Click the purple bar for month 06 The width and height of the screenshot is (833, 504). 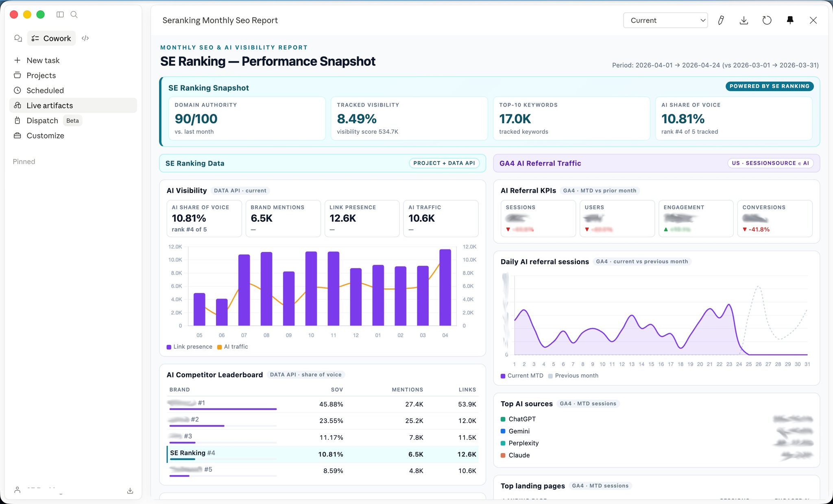(222, 312)
